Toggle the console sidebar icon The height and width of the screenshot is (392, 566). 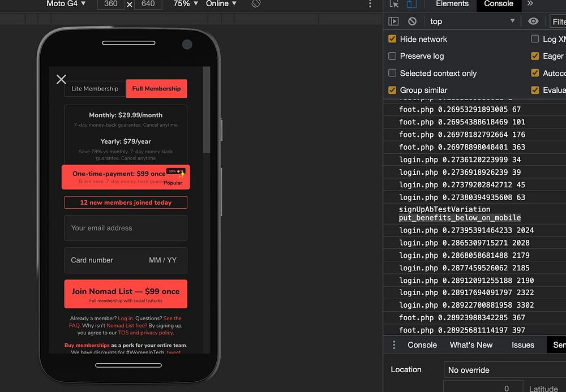click(x=393, y=21)
